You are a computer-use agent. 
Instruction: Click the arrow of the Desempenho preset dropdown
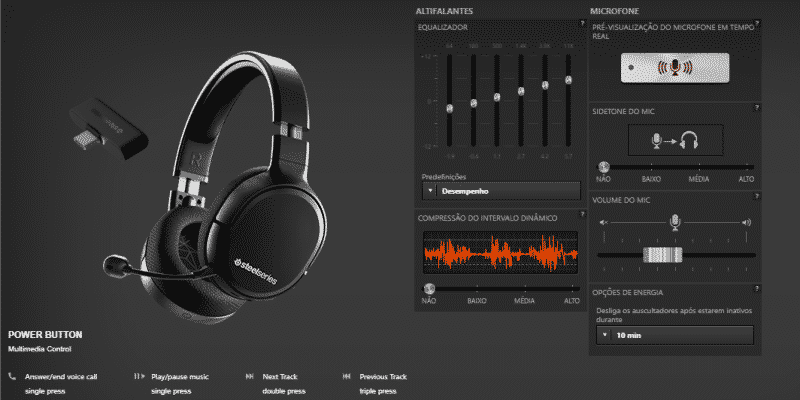tap(430, 191)
